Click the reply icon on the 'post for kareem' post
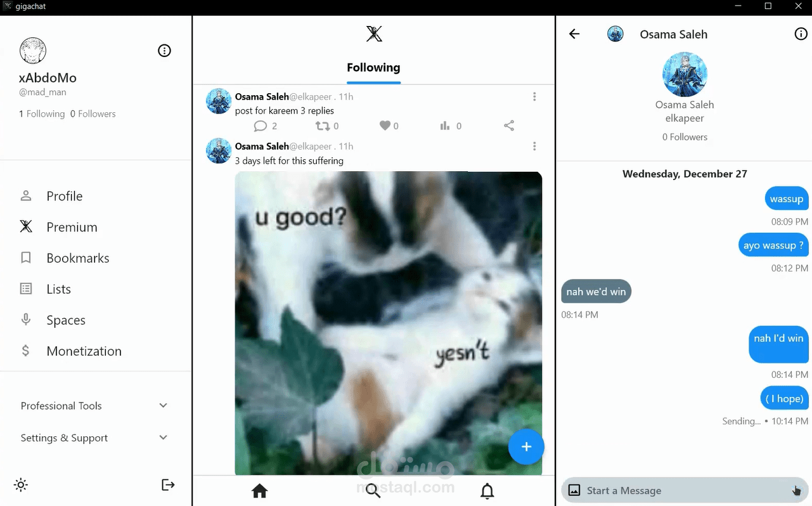Screen dimensions: 812x506 [260, 126]
